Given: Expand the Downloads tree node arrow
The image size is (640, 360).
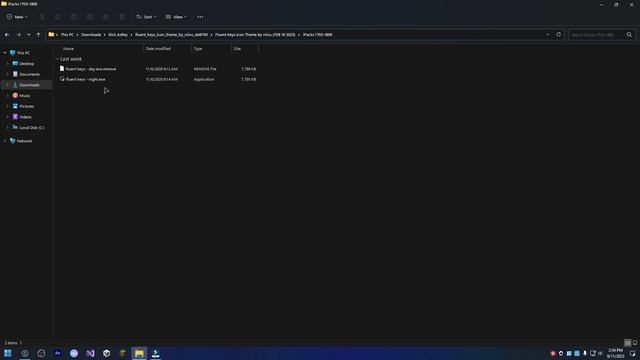Looking at the screenshot, I should point(7,85).
